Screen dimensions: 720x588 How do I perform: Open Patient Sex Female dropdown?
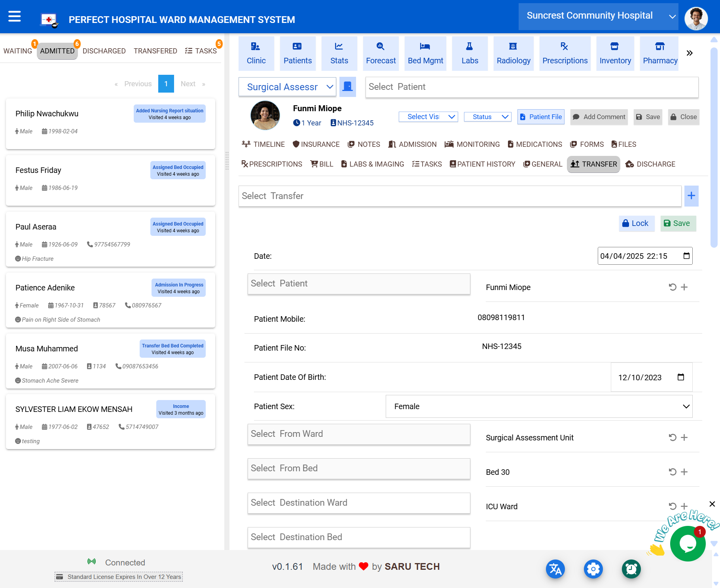point(539,406)
